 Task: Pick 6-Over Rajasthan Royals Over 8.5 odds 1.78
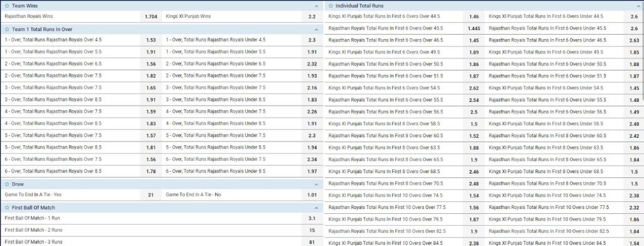[151, 171]
